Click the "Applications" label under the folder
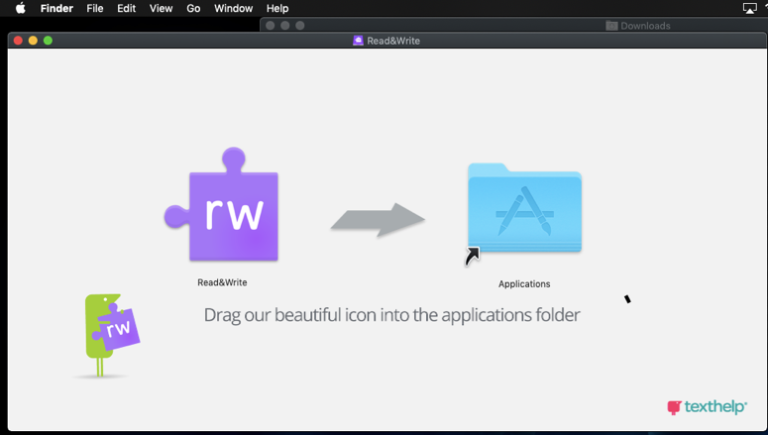The image size is (768, 435). click(524, 284)
